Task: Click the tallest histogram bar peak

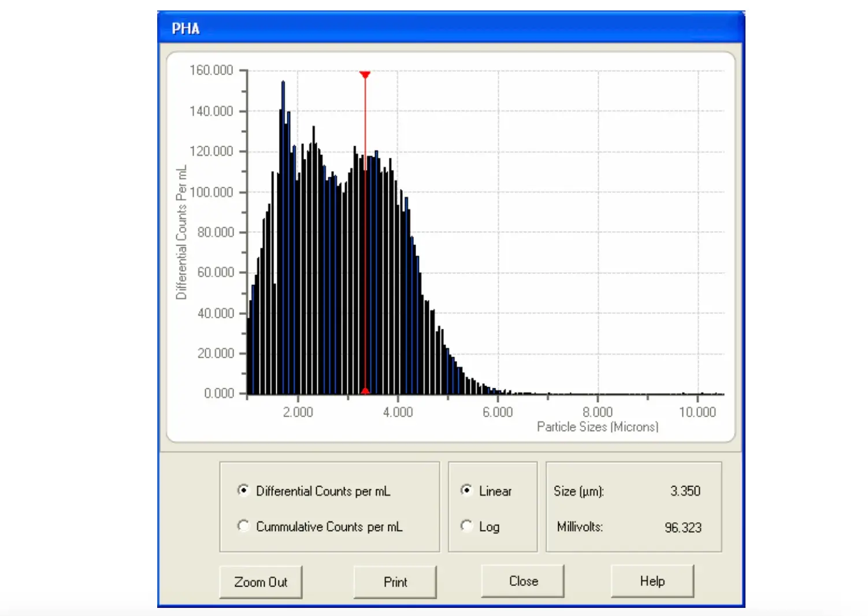Action: tap(283, 83)
